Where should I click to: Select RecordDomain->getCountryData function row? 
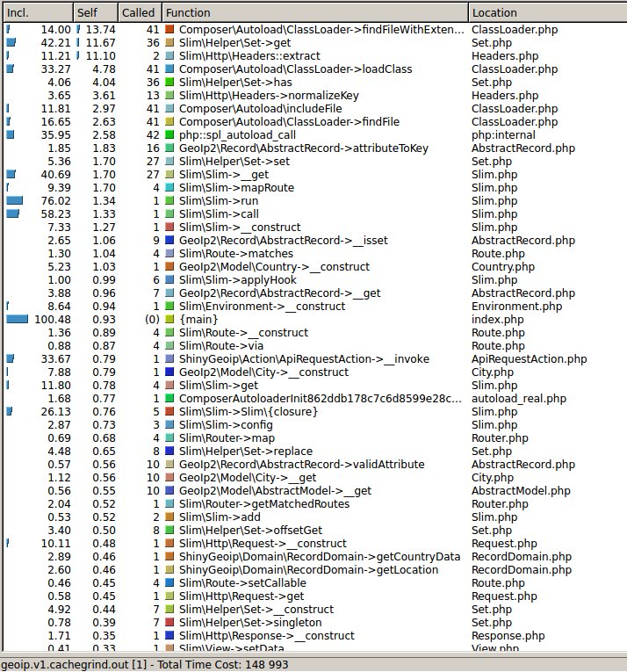coord(315,557)
